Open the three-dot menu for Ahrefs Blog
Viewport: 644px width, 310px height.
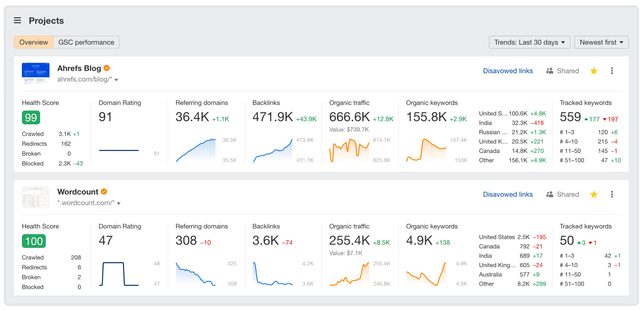[x=612, y=70]
